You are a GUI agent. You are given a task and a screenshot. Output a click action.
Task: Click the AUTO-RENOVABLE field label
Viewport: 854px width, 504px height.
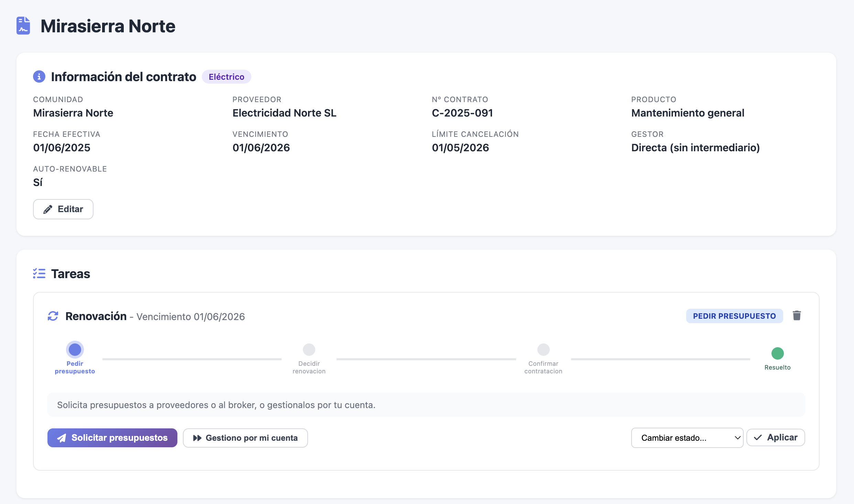(70, 169)
